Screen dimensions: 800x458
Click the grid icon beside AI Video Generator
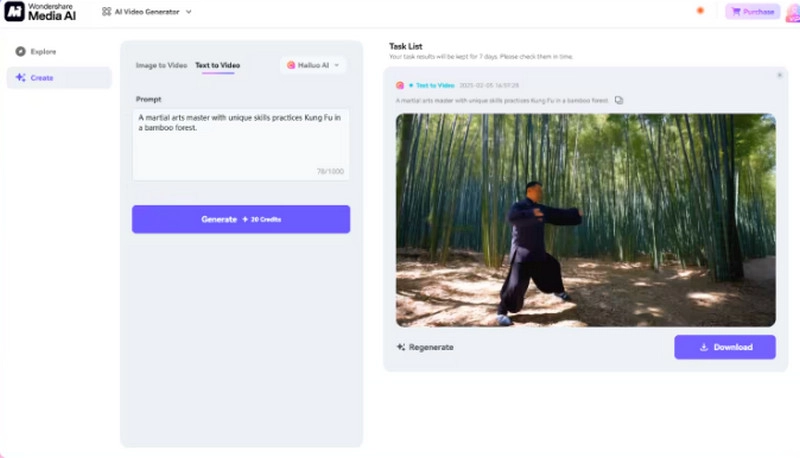click(107, 12)
